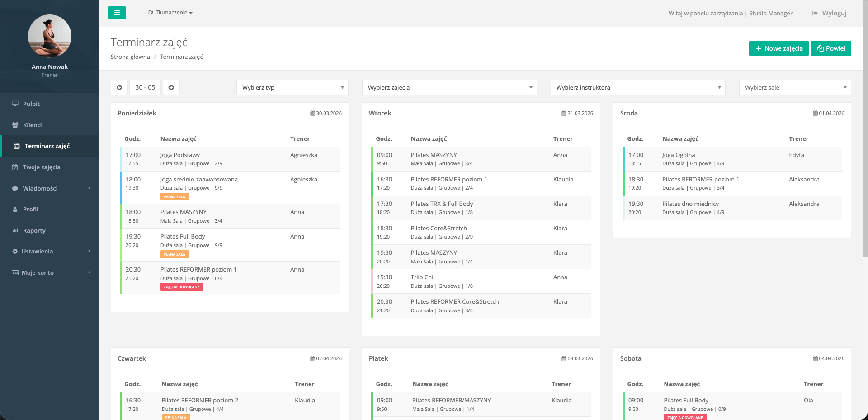This screenshot has width=868, height=420.
Task: Toggle the sidebar with hamburger menu button
Action: click(x=117, y=13)
